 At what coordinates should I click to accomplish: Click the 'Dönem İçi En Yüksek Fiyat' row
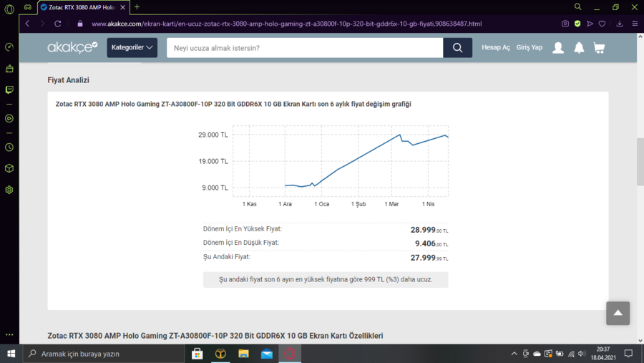point(326,229)
